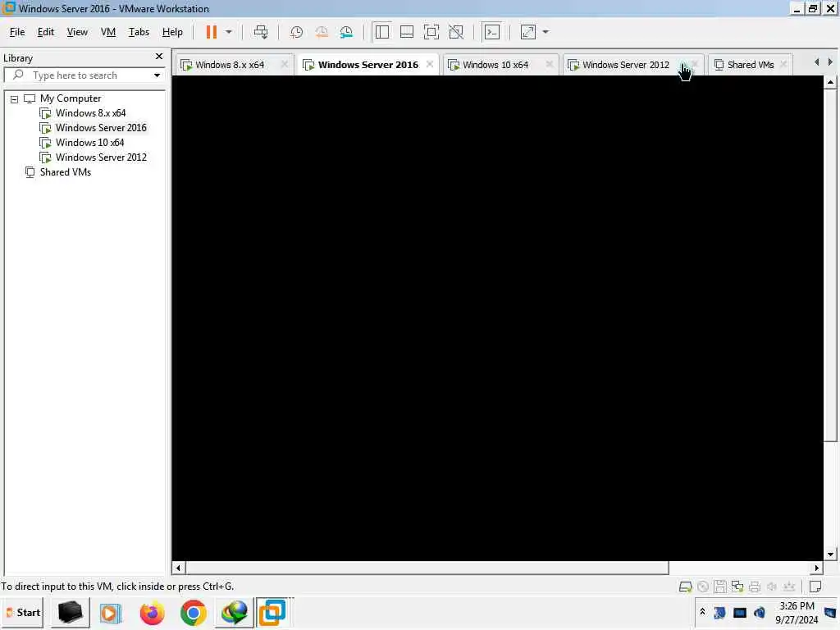Viewport: 840px width, 630px height.
Task: Send Ctrl+Alt+Del to the virtual machine
Action: pos(261,32)
